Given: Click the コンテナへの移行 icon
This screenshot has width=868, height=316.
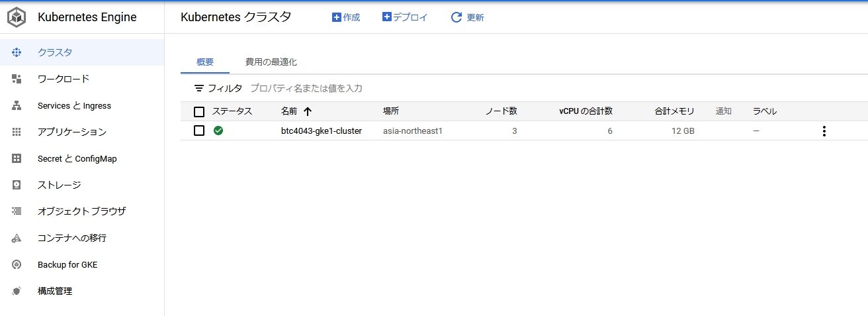Looking at the screenshot, I should pyautogui.click(x=17, y=238).
